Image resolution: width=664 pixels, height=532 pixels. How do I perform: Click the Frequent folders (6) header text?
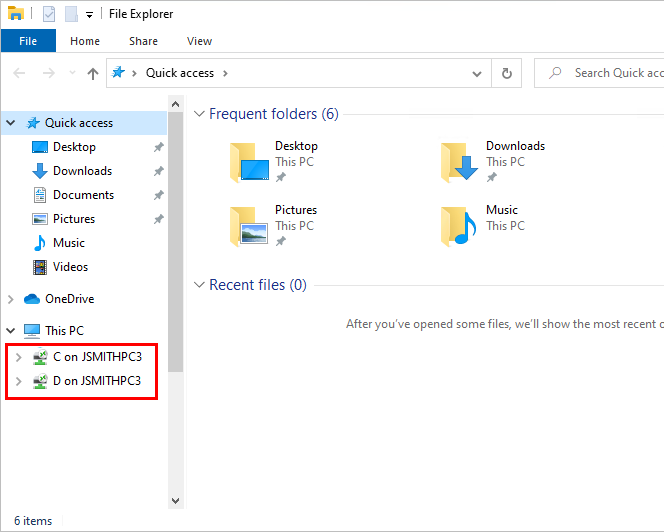tap(274, 114)
